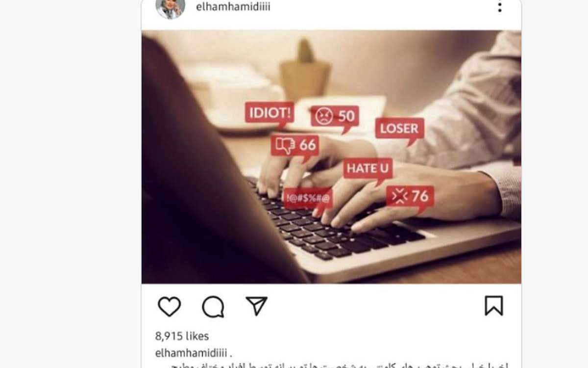
Task: Open the three-dot more options menu
Action: coord(499,7)
